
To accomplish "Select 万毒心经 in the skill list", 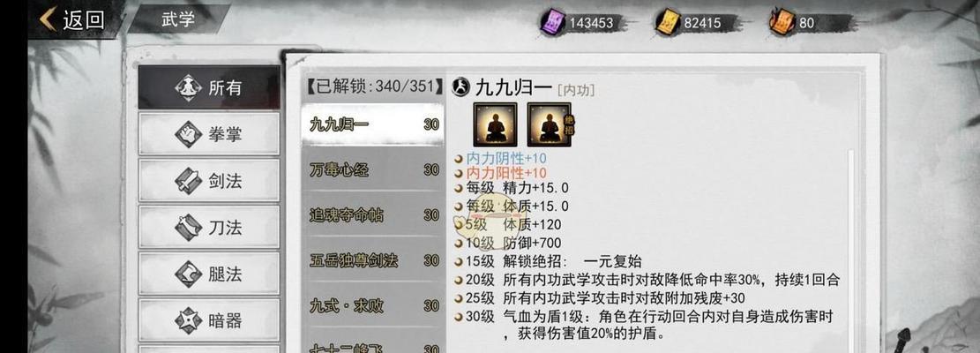I will pyautogui.click(x=373, y=169).
